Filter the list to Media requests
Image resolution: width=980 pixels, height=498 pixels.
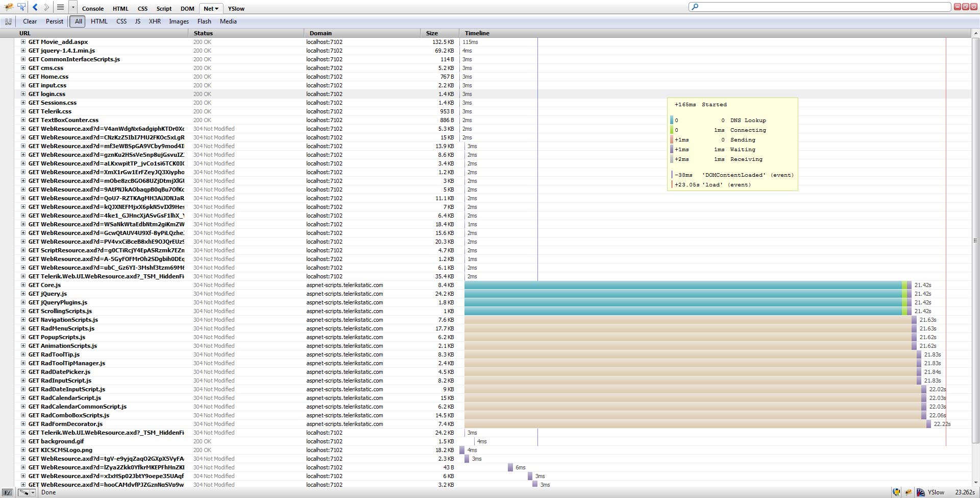(228, 21)
